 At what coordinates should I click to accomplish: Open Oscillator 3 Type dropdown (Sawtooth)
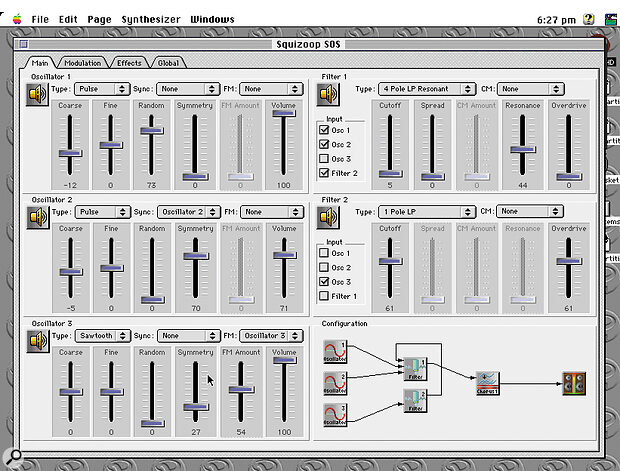tap(103, 336)
